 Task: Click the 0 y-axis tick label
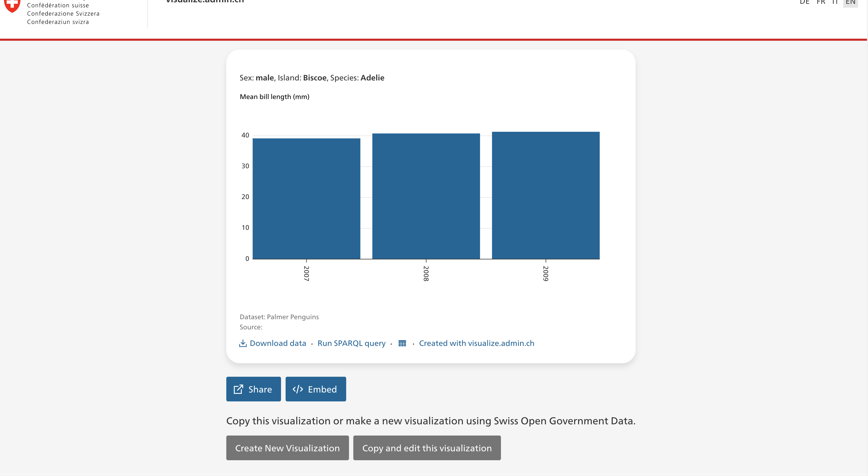pos(247,259)
